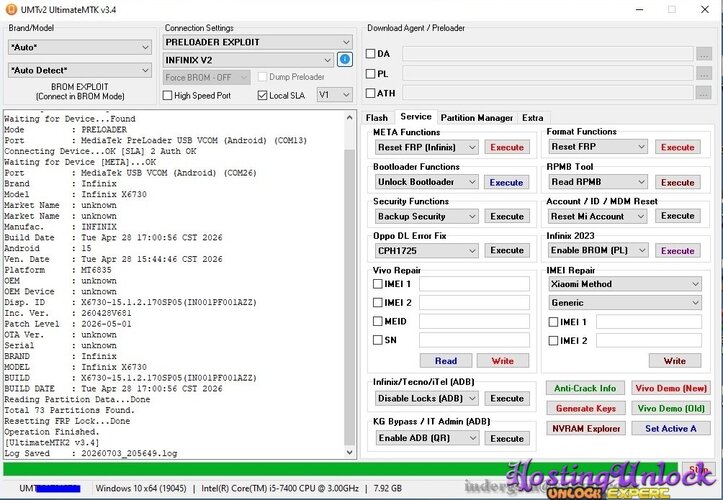Click the IMEI Repair Write button
Screen dimensions: 723x500
pyautogui.click(x=675, y=361)
